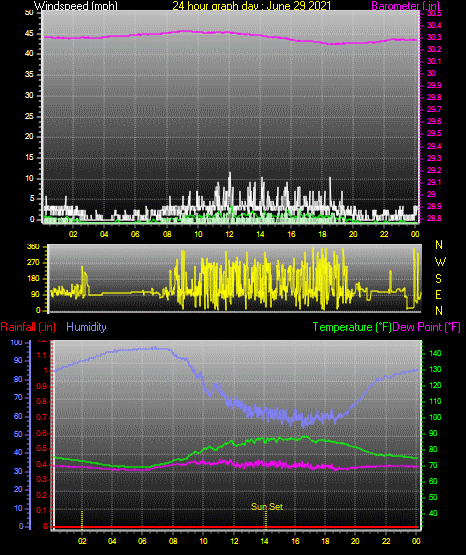This screenshot has width=466, height=555.
Task: Click hour 10 under the humidity/temperature chart
Action: [x=203, y=541]
